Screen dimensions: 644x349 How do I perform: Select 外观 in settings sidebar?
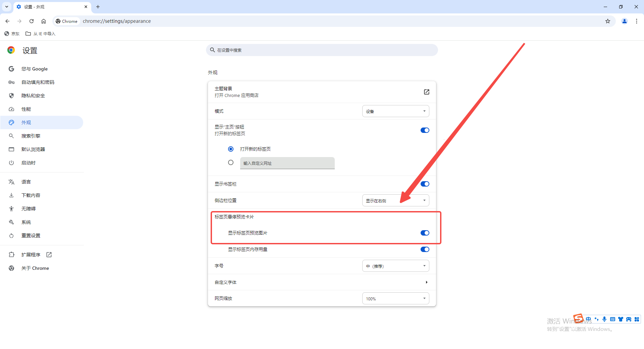tap(42, 122)
